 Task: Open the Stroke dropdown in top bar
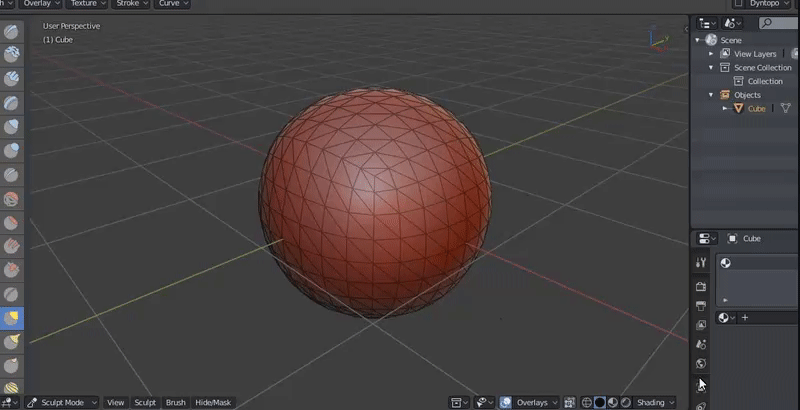(131, 4)
